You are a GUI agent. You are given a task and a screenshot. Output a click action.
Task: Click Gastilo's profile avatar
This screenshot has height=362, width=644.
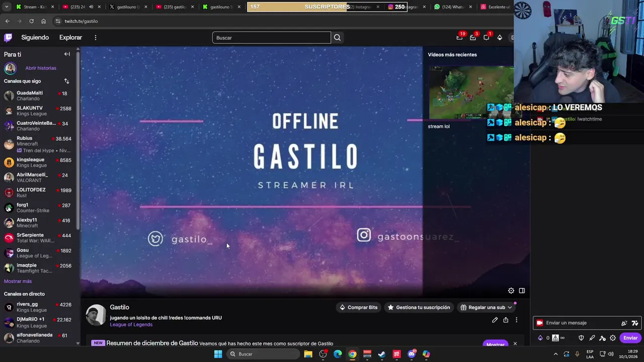96,315
